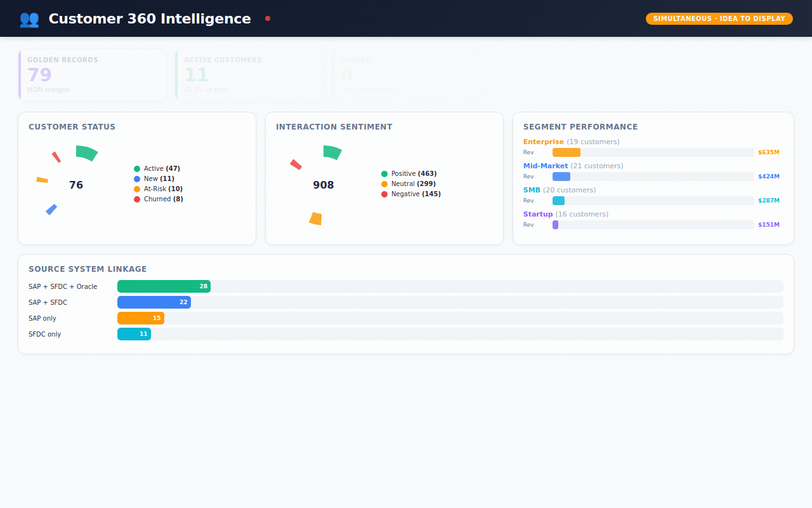The image size is (812, 508).
Task: Click the Enterprise revenue bar
Action: pyautogui.click(x=566, y=152)
